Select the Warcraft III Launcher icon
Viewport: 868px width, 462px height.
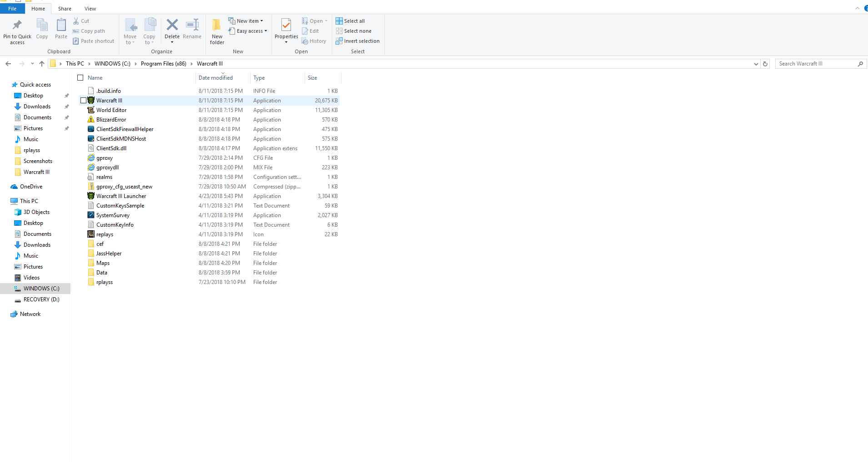pyautogui.click(x=91, y=196)
